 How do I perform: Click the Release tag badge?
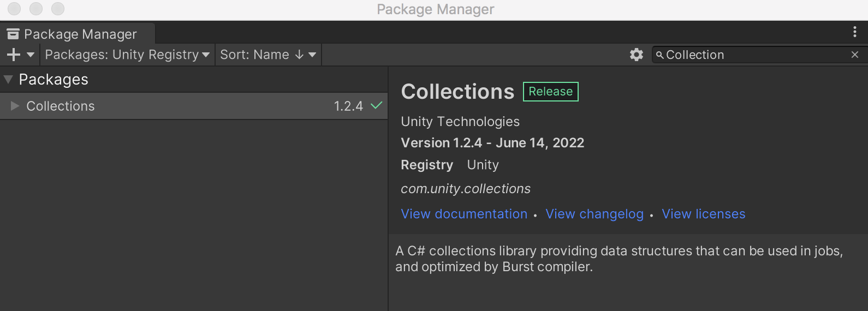(550, 92)
